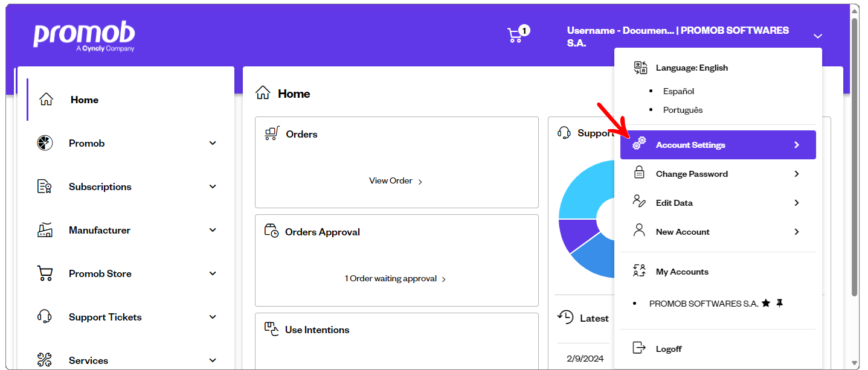Screen dimensions: 868x370
Task: Click the Services tools icon
Action: pyautogui.click(x=45, y=360)
